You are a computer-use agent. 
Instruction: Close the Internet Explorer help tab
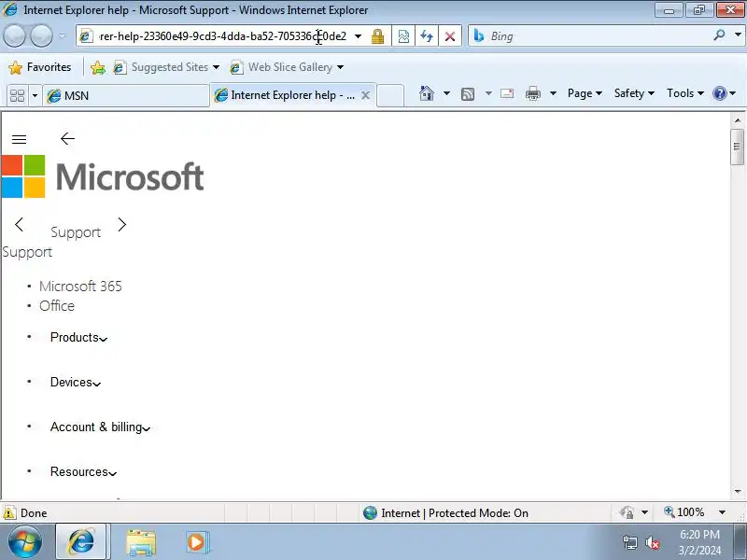pos(365,95)
